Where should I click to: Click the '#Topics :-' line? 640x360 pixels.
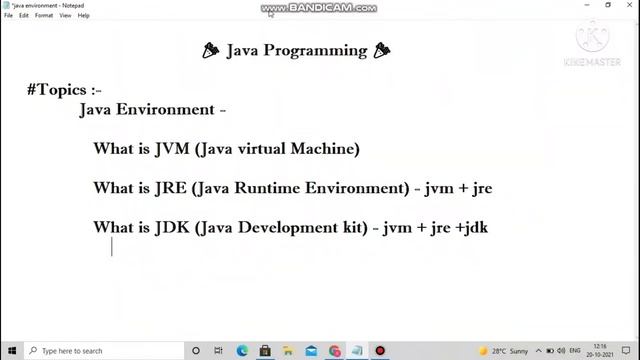(x=64, y=90)
